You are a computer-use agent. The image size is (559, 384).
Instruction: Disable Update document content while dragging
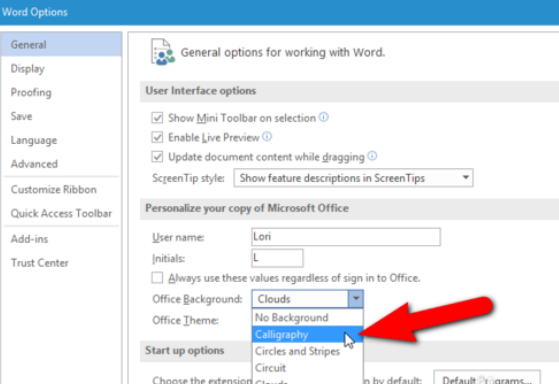tap(157, 157)
